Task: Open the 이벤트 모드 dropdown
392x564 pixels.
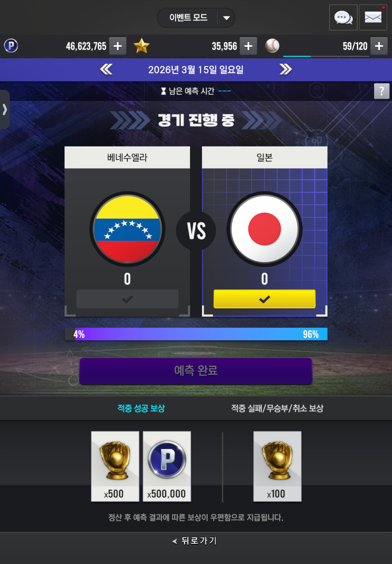Action: point(196,18)
